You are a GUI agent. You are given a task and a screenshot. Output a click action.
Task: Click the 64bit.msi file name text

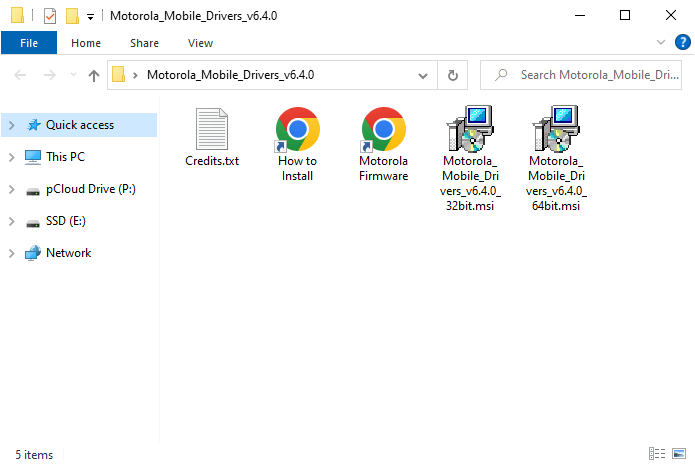click(x=556, y=183)
